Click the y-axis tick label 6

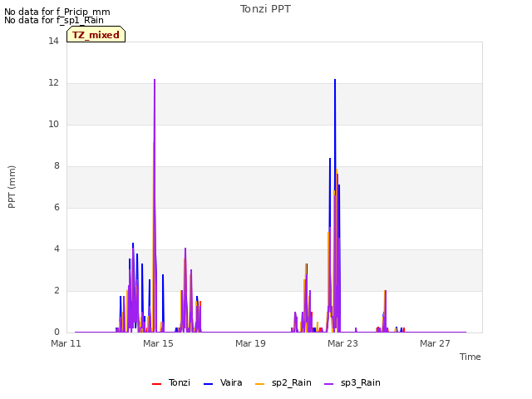(57, 207)
